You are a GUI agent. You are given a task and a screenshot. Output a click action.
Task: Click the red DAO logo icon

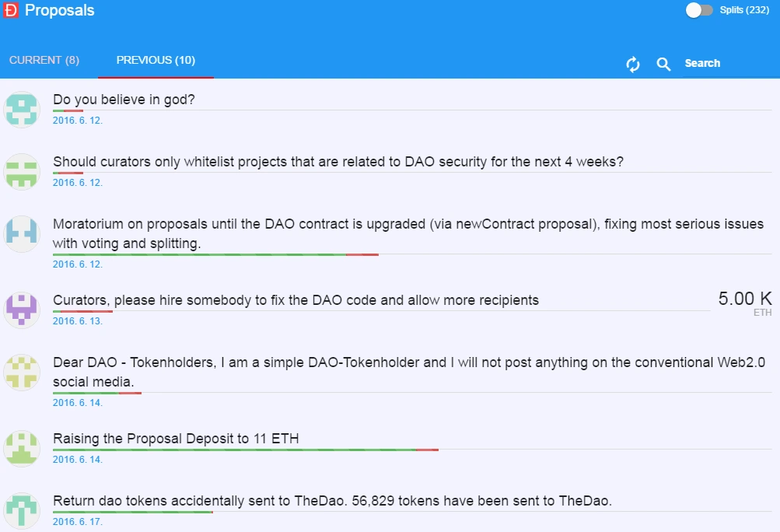(x=12, y=10)
